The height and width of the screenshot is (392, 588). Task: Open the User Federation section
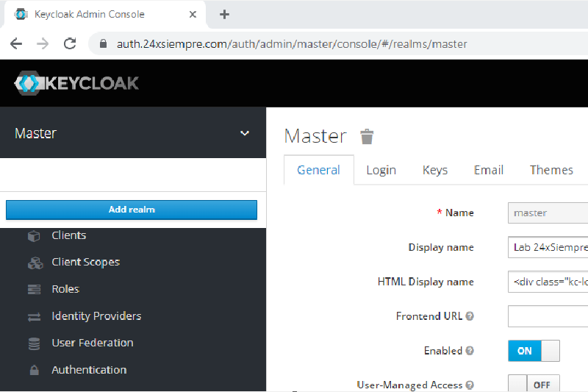93,343
